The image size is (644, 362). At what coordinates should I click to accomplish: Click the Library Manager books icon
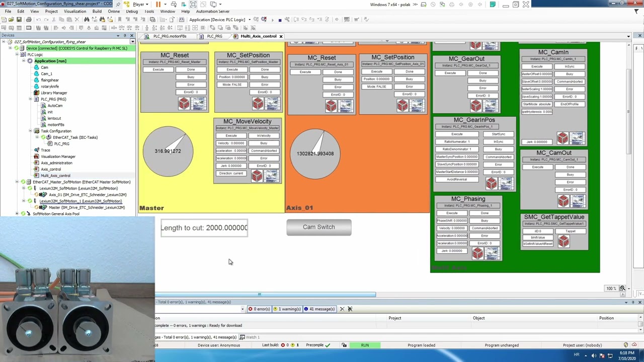click(36, 93)
